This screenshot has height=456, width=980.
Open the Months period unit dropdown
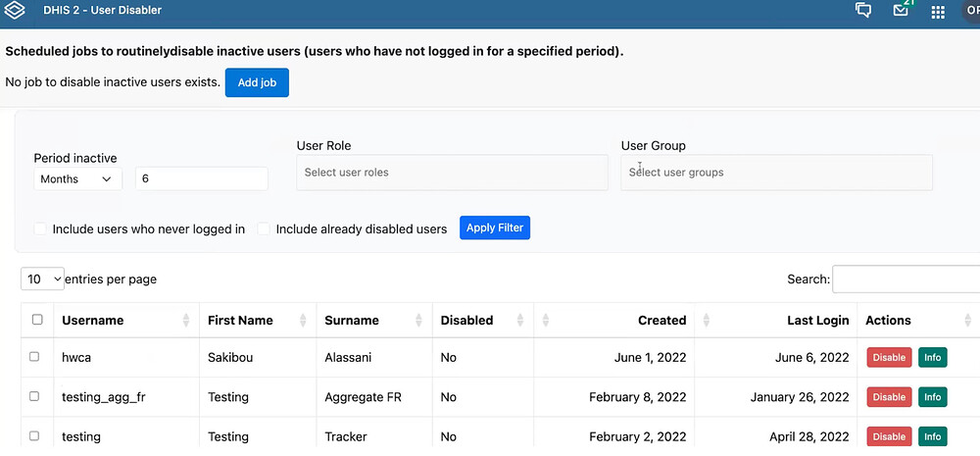coord(78,179)
